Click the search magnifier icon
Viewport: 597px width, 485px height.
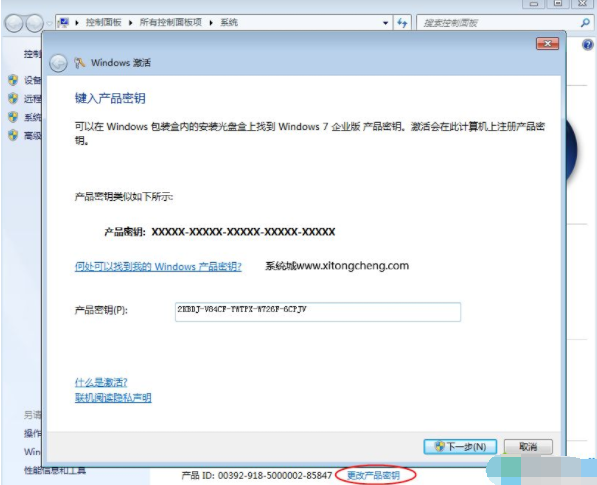[585, 23]
